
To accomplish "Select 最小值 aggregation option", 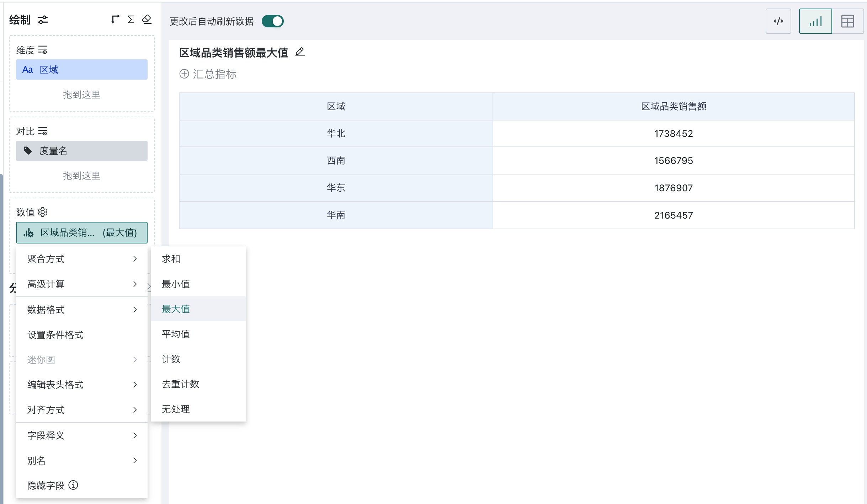I will [x=198, y=284].
